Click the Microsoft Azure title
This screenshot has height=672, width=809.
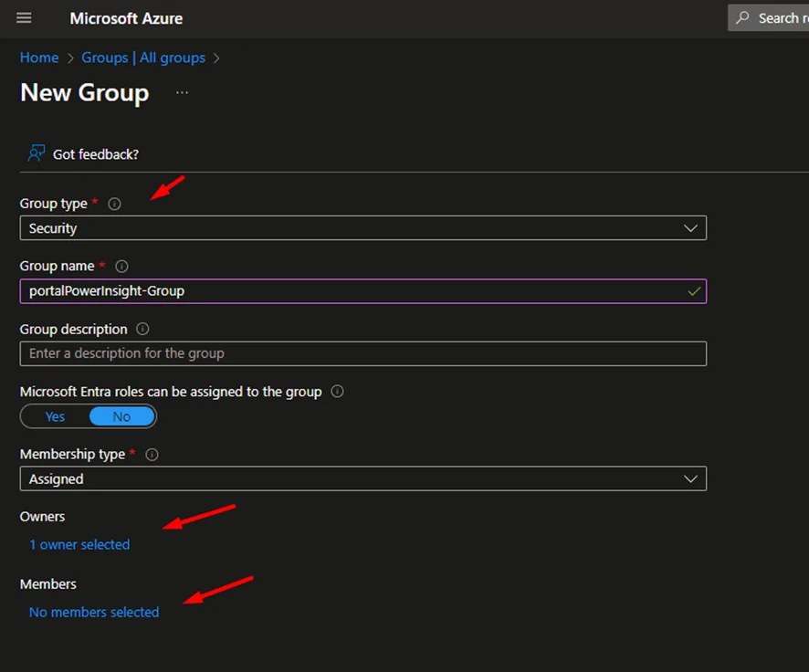pyautogui.click(x=126, y=18)
